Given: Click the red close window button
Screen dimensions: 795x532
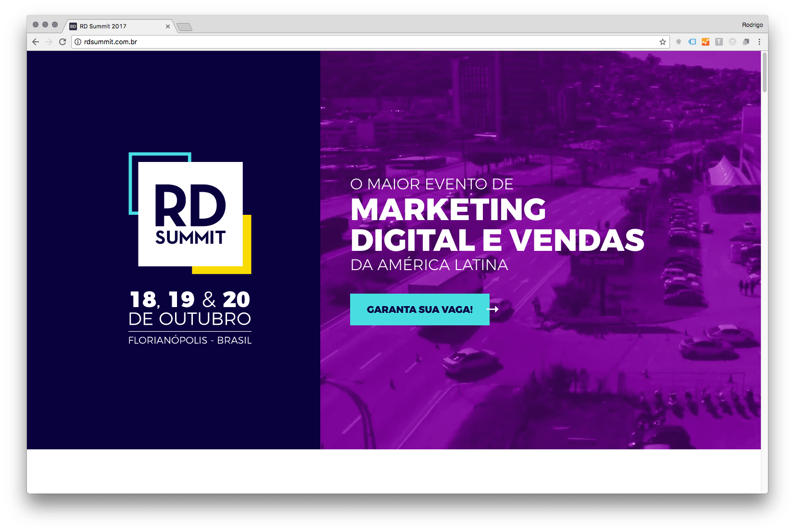Looking at the screenshot, I should click(36, 25).
